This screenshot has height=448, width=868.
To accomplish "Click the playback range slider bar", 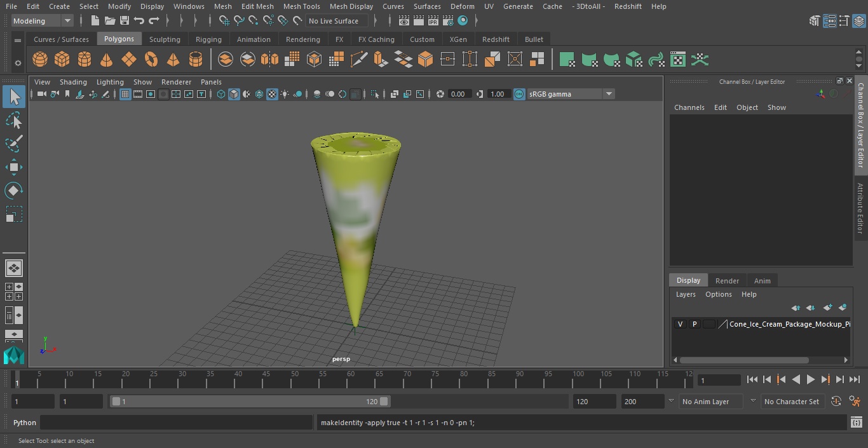I will point(250,402).
